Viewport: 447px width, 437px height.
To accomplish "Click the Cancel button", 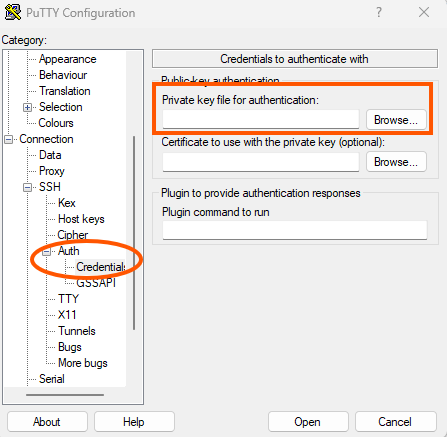I will pos(395,422).
